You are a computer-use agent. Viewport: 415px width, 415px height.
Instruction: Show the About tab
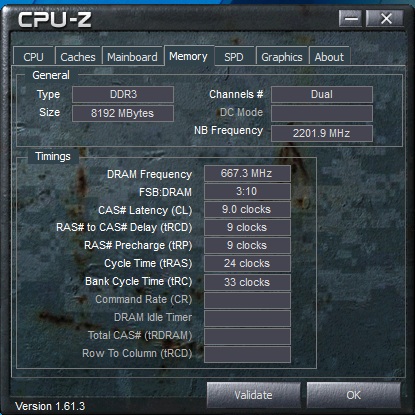click(x=329, y=56)
